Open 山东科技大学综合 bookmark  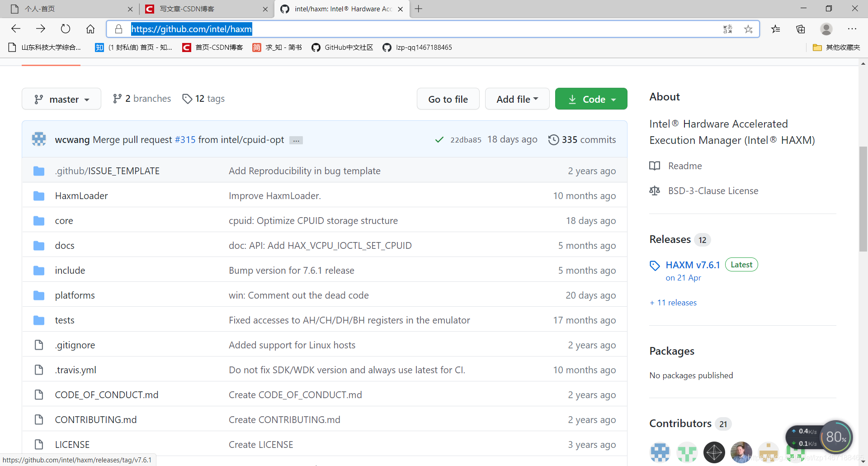[x=45, y=48]
